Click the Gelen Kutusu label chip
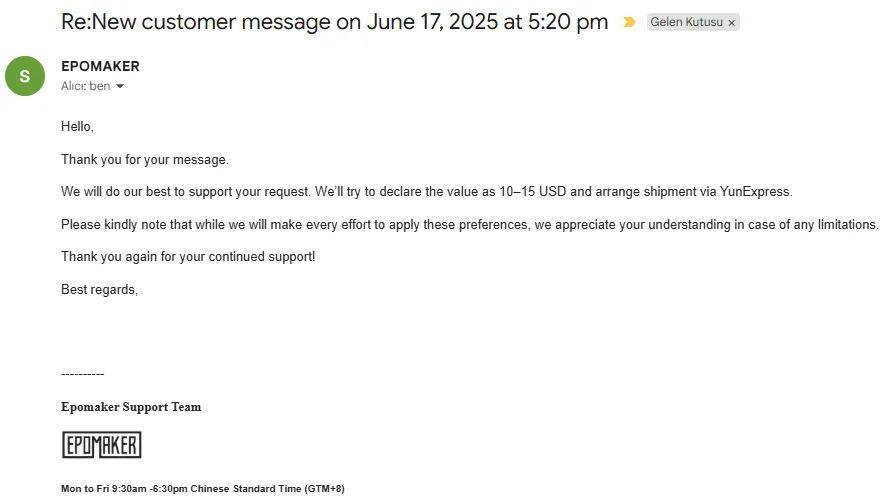This screenshot has width=885, height=502. (686, 22)
